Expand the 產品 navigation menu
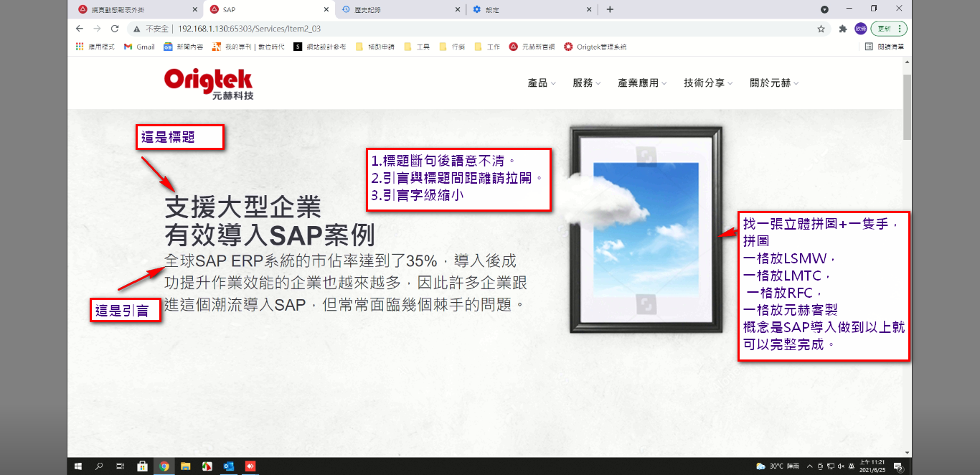Image resolution: width=980 pixels, height=475 pixels. (542, 83)
